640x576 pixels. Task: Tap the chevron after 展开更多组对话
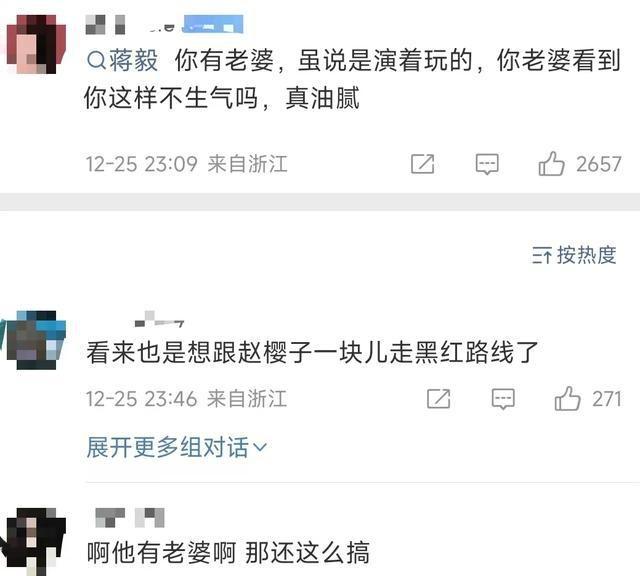[260, 447]
